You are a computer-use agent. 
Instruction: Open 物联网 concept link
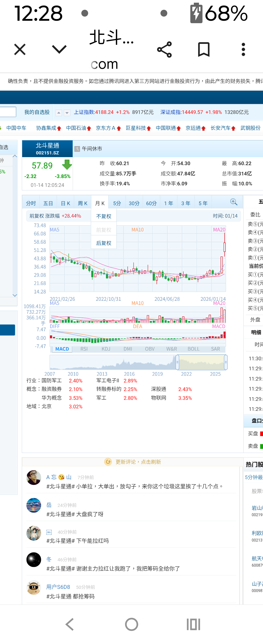coord(159,398)
